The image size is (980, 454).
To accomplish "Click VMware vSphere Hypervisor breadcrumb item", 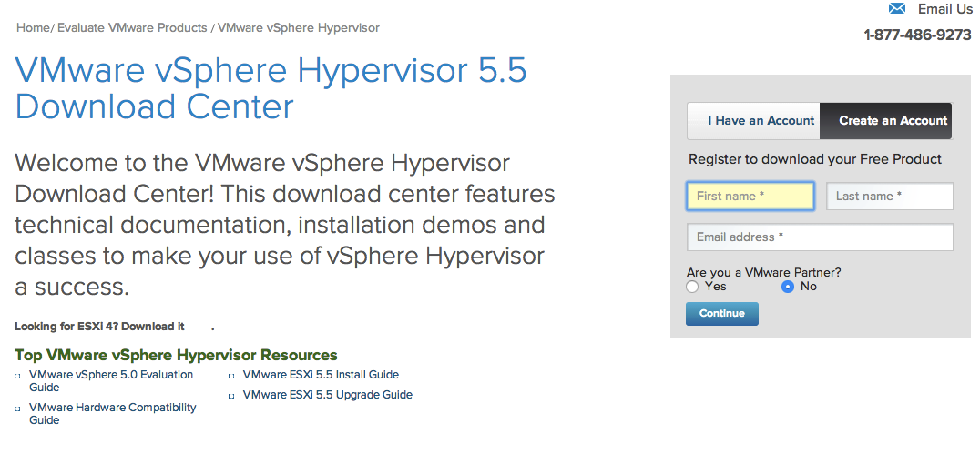I will tap(299, 27).
